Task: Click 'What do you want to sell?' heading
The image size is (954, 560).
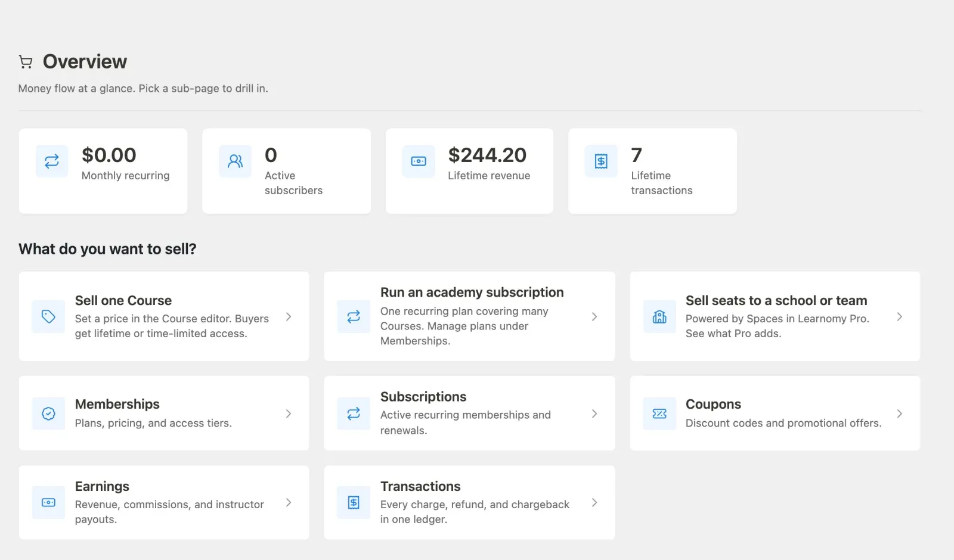Action: point(107,249)
